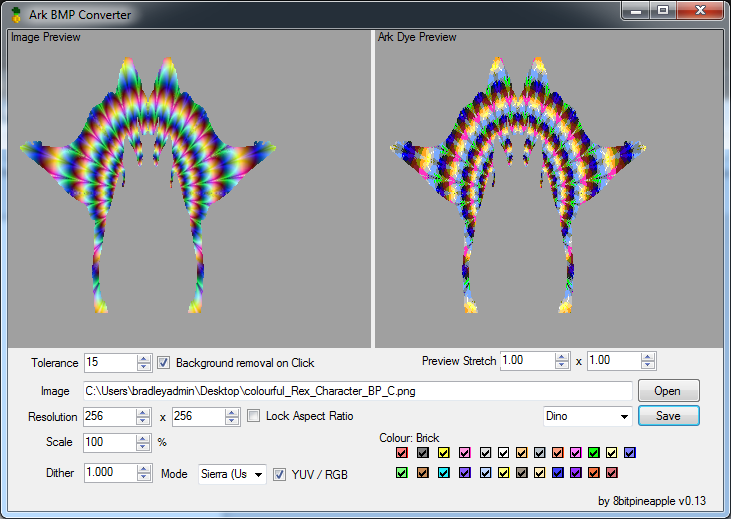The height and width of the screenshot is (519, 731).
Task: Click the Save button
Action: coord(669,415)
